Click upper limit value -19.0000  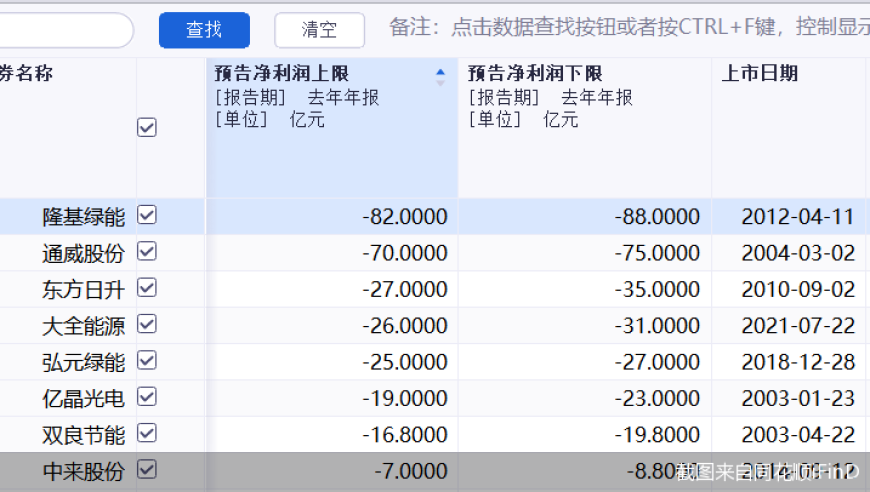(x=405, y=399)
